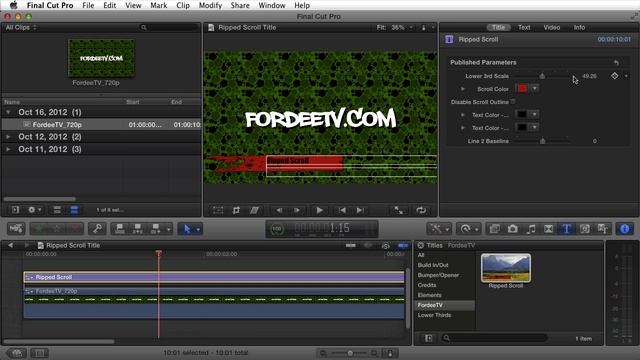The image size is (640, 360).
Task: Open the File menu
Action: click(88, 5)
